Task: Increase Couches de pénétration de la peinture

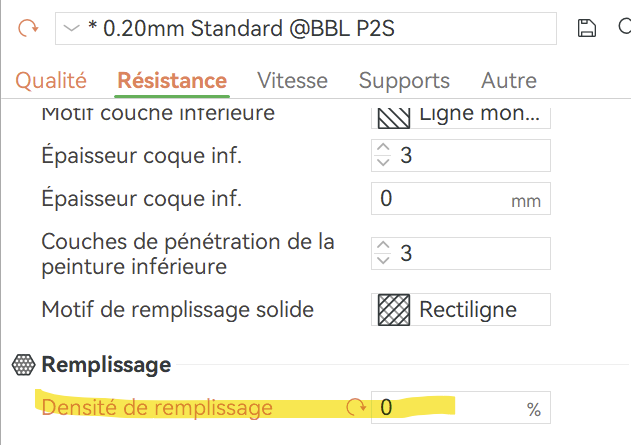Action: coord(384,247)
